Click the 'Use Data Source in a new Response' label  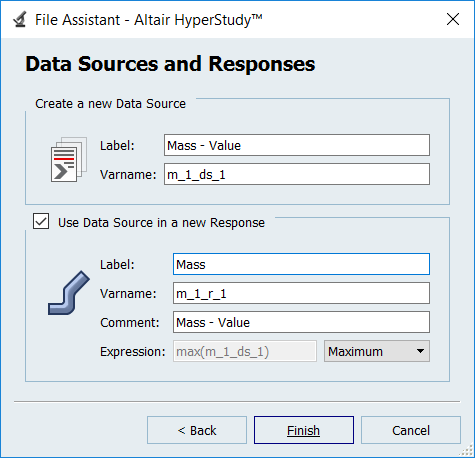(x=161, y=222)
